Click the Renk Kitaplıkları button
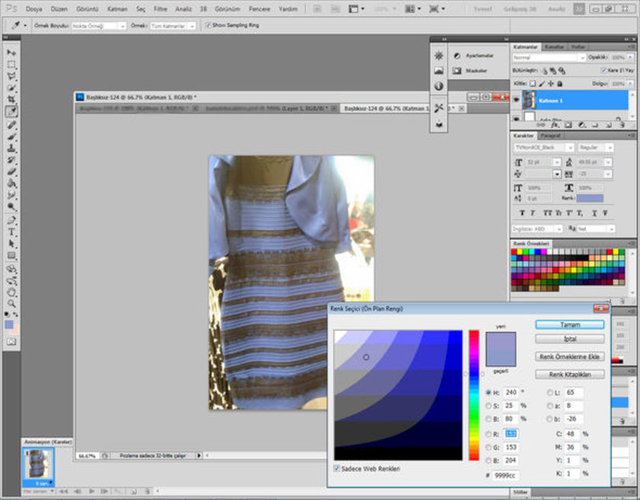Viewport: 640px width, 500px height. pos(569,374)
